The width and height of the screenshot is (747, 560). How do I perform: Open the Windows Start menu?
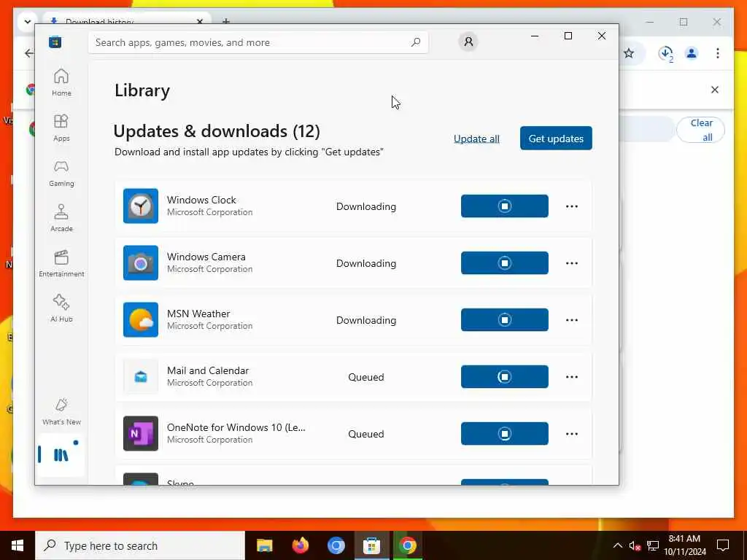pos(18,545)
